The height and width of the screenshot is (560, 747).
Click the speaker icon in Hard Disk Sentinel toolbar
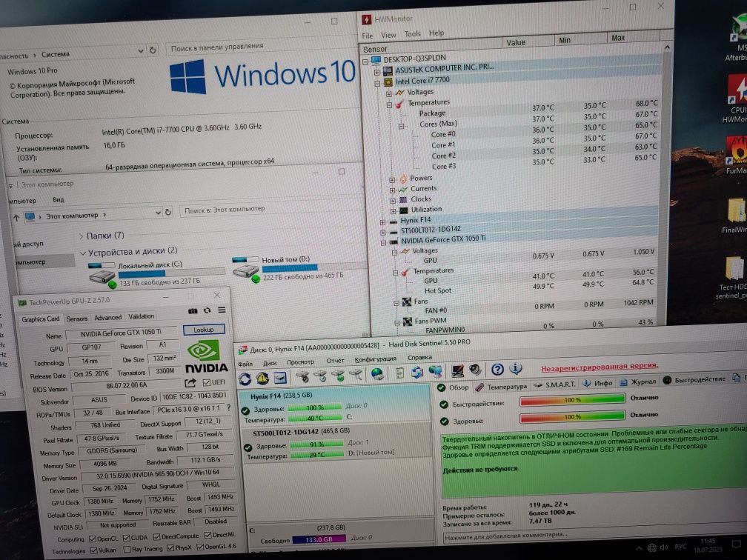(x=475, y=370)
